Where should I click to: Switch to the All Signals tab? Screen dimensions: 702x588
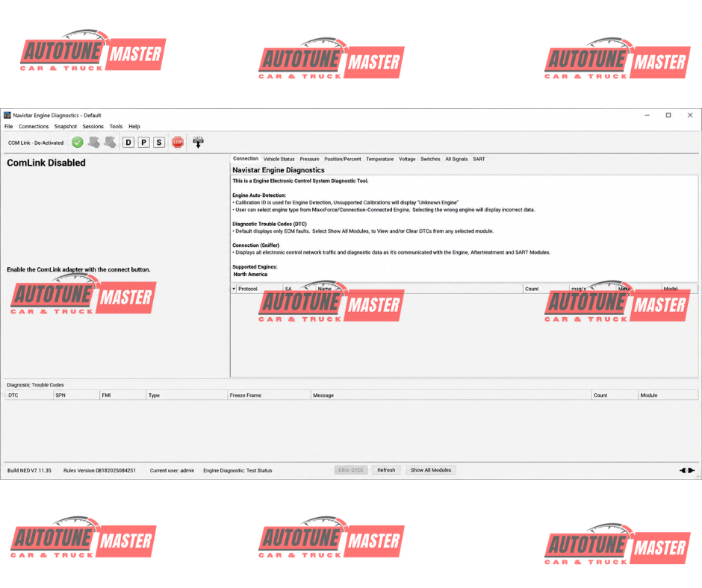tap(456, 159)
